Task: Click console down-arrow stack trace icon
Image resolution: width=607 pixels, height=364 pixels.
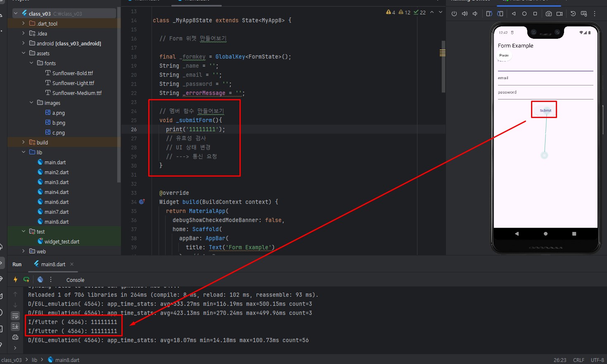Action: (15, 305)
